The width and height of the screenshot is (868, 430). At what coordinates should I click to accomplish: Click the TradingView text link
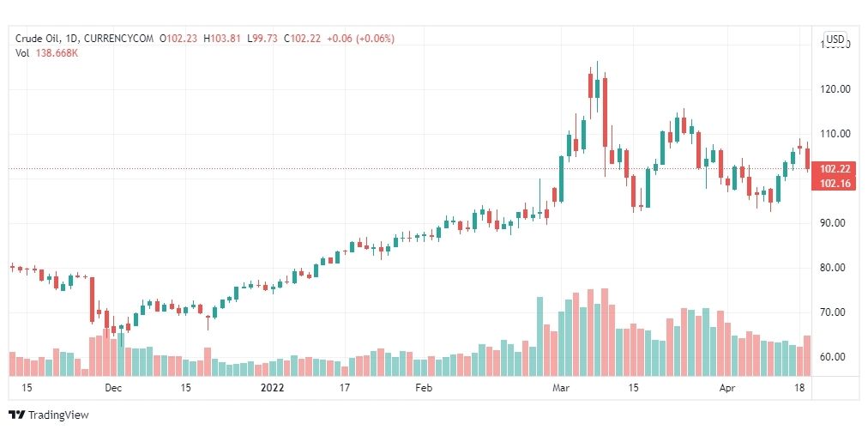pos(58,415)
